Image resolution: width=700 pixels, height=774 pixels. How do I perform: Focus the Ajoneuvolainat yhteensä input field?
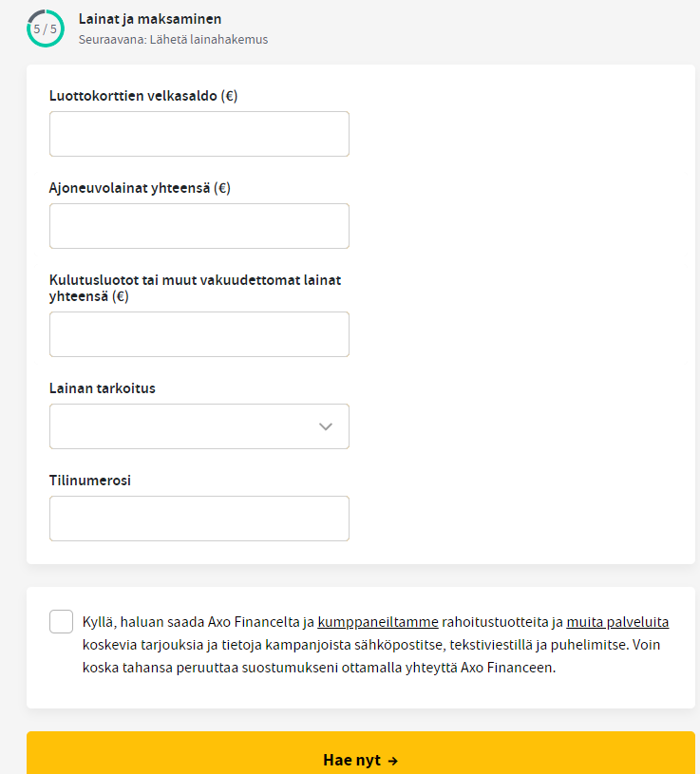(199, 226)
